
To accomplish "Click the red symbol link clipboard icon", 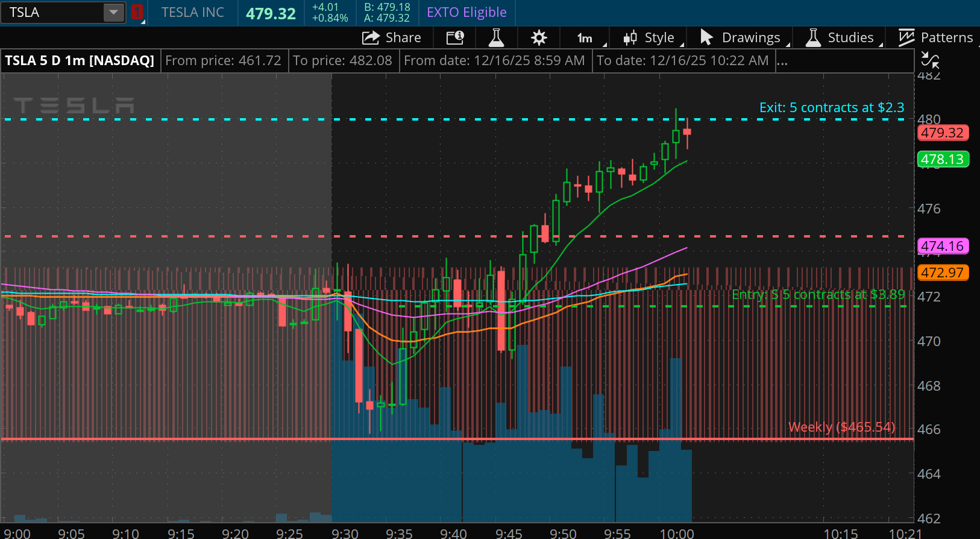I will pyautogui.click(x=137, y=12).
